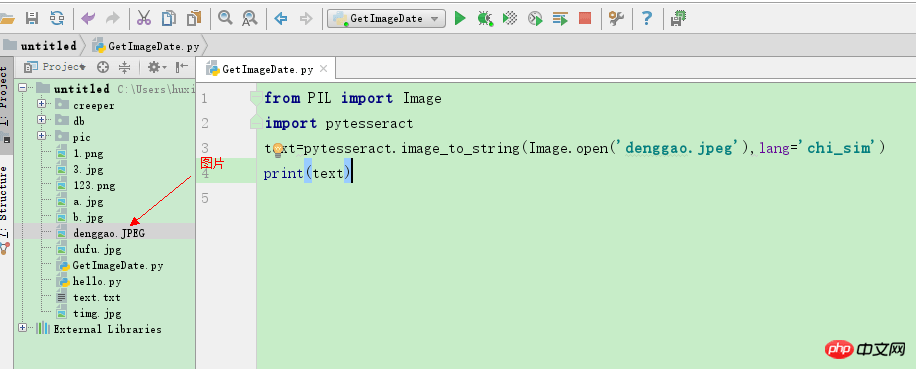
Task: Click line number 5 in gutter
Action: pyautogui.click(x=204, y=199)
